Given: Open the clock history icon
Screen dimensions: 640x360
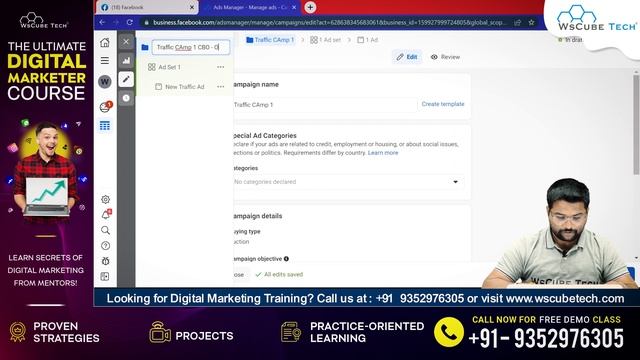Looking at the screenshot, I should (x=126, y=98).
